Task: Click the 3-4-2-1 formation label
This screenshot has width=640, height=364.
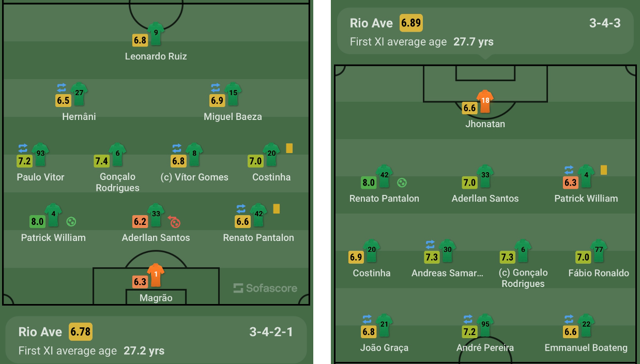Action: pos(271,332)
